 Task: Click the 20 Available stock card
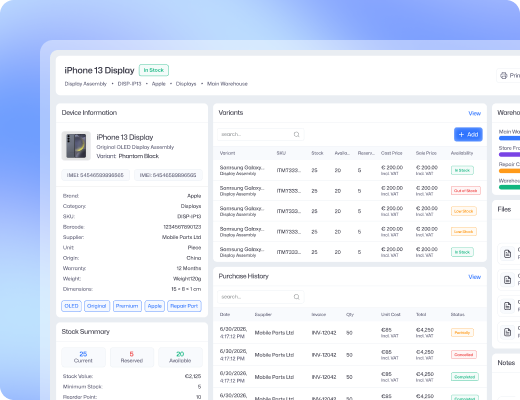click(x=180, y=357)
